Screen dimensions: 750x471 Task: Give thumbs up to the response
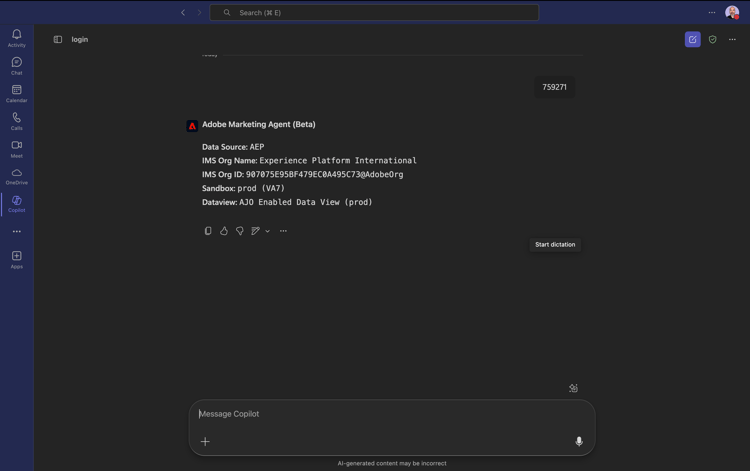[x=224, y=231]
